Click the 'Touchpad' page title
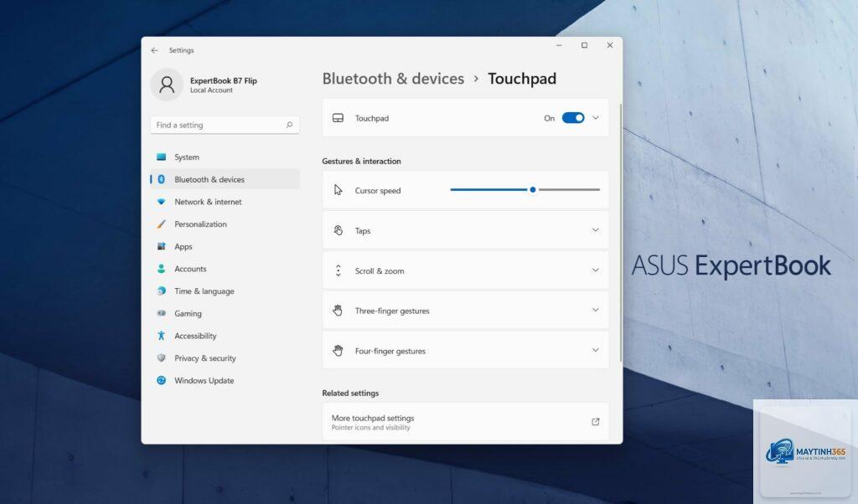Screen dimensions: 858x504 click(x=522, y=79)
